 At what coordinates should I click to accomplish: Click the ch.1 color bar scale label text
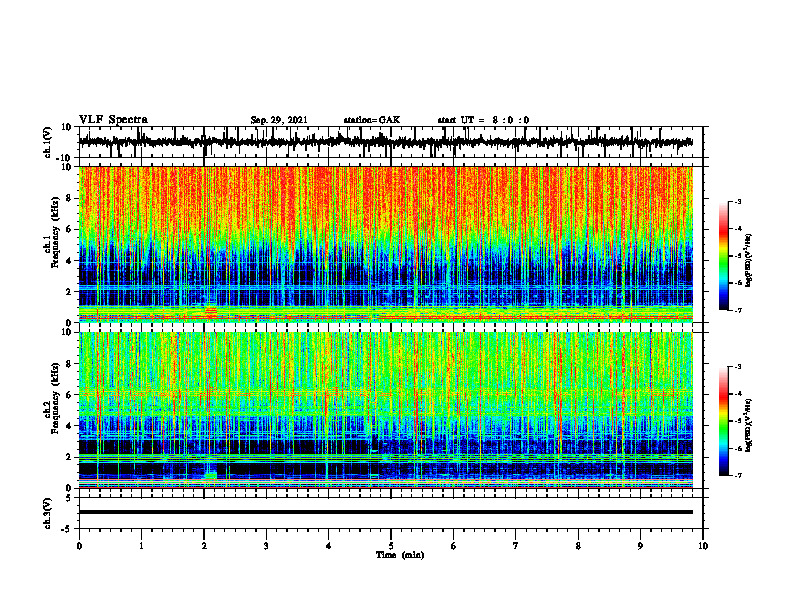(x=749, y=261)
